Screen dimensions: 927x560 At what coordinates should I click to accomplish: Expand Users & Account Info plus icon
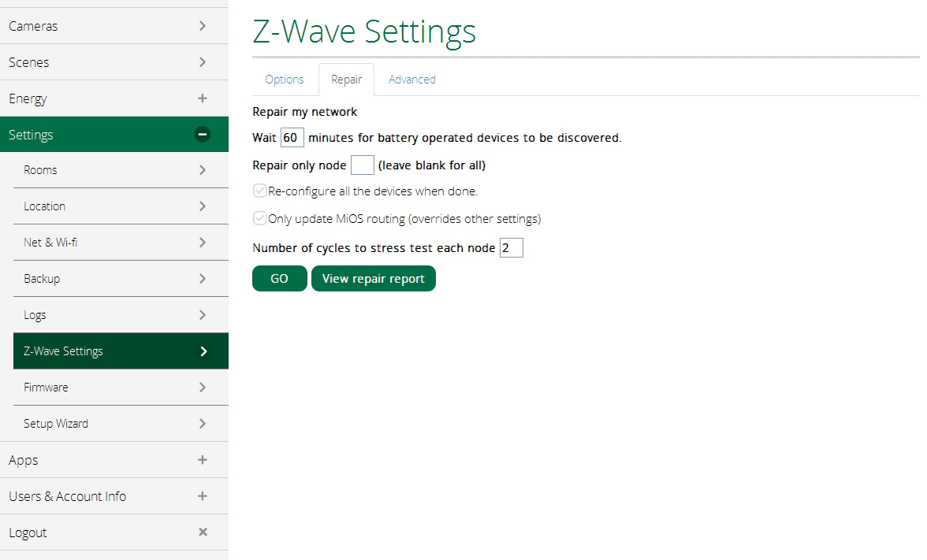coord(203,496)
